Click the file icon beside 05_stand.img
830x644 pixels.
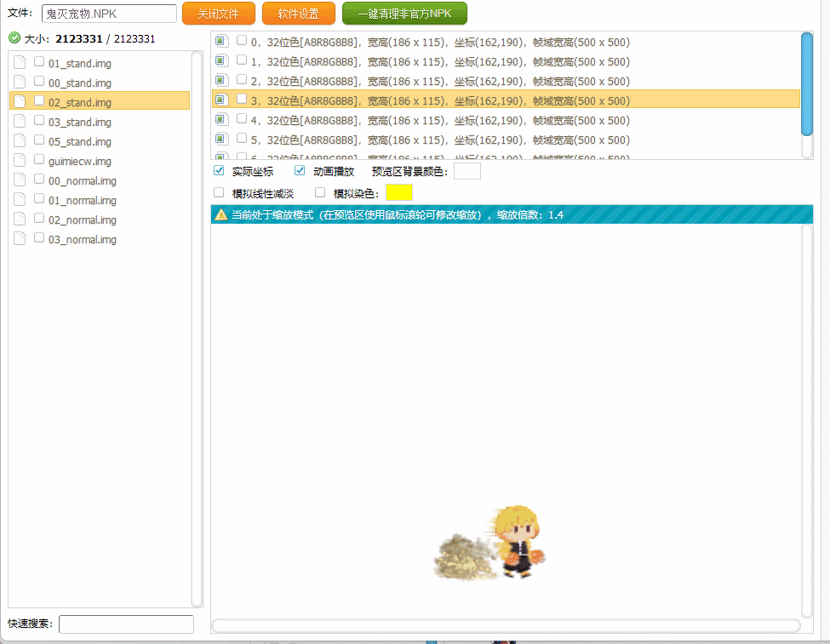pyautogui.click(x=20, y=140)
